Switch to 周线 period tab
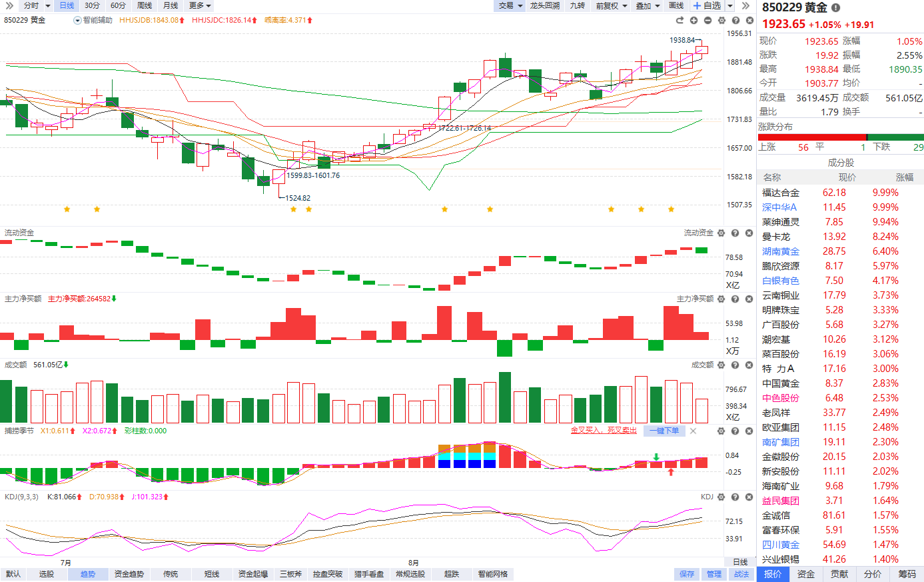Screen dimensions: 924x582 [145, 6]
